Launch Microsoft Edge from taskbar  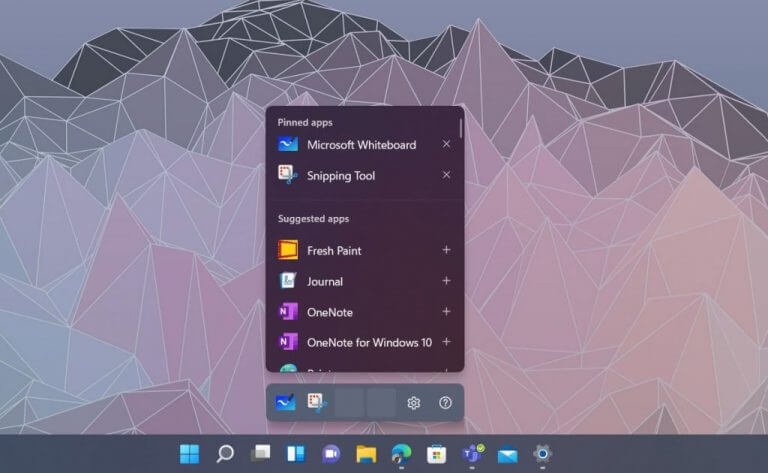402,454
